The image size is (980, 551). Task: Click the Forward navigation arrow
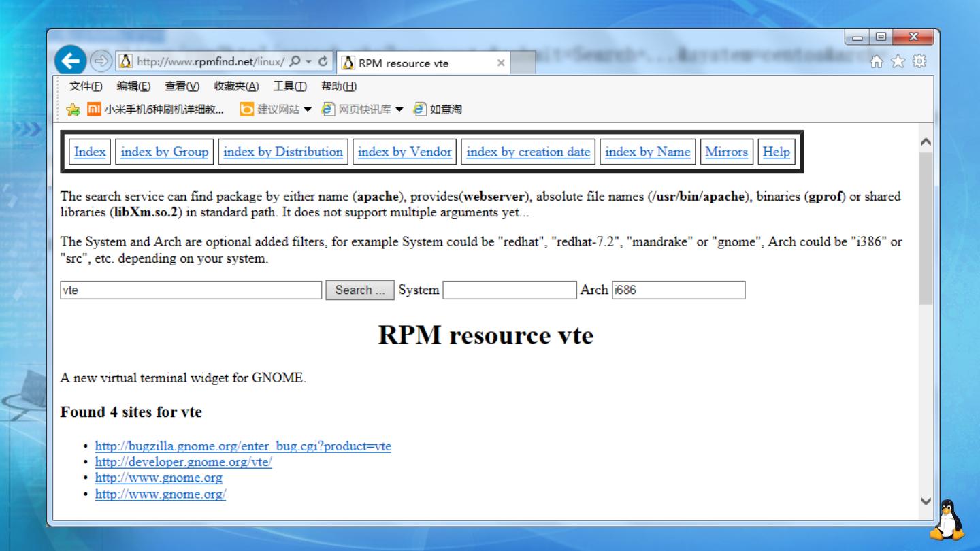pyautogui.click(x=101, y=62)
